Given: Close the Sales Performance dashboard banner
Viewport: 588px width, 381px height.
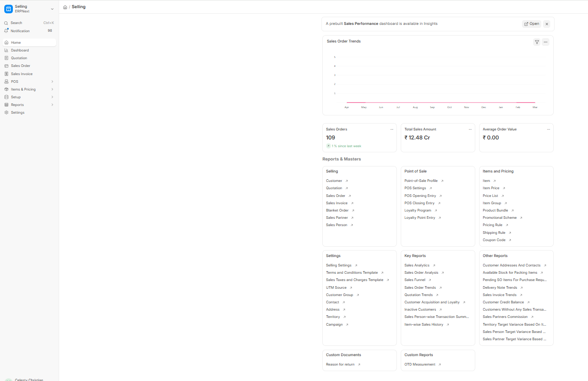Looking at the screenshot, I should (x=547, y=24).
